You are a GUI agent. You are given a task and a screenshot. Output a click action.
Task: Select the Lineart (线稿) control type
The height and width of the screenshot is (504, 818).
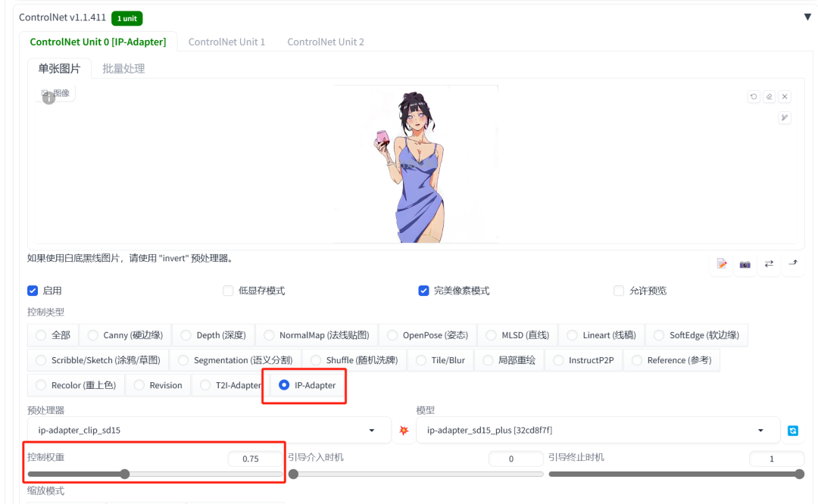pos(601,335)
